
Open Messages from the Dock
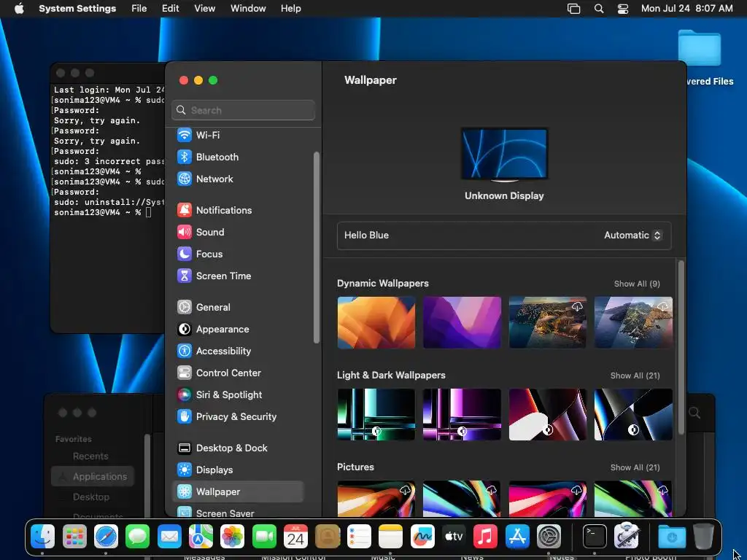tap(138, 537)
